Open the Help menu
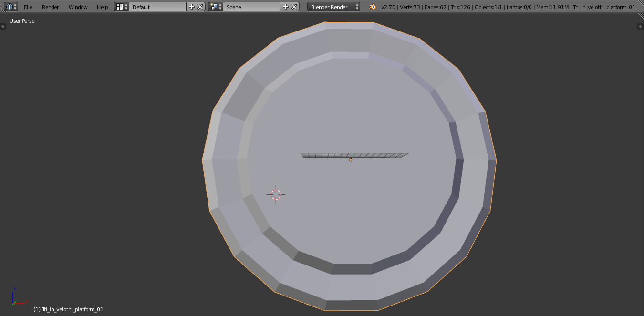Viewport: 644px width, 316px height. [x=103, y=7]
